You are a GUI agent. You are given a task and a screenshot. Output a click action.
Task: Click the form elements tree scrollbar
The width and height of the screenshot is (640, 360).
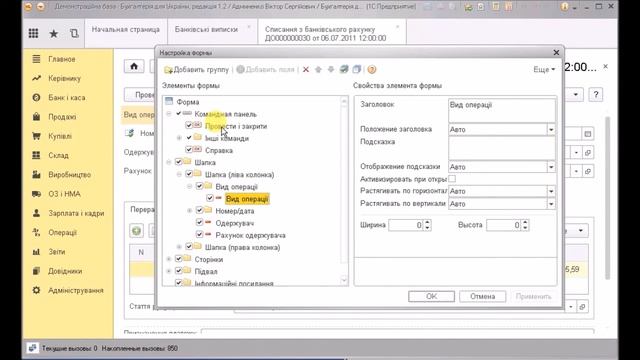344,191
